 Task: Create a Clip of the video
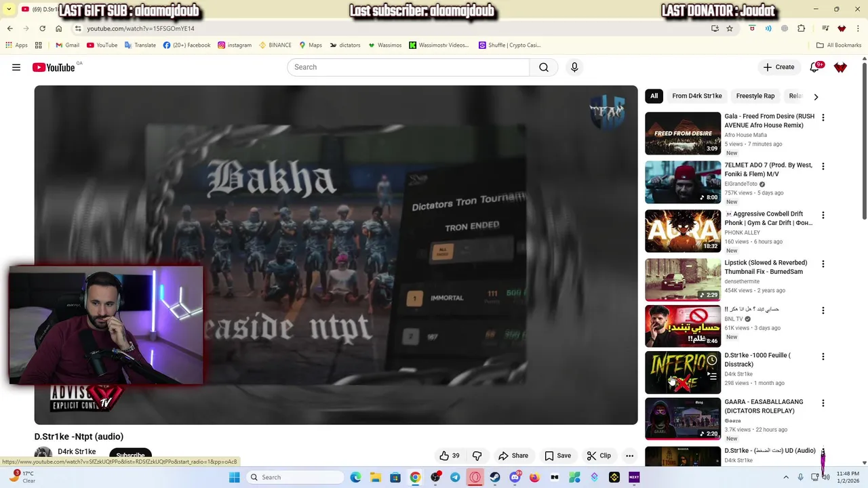599,455
